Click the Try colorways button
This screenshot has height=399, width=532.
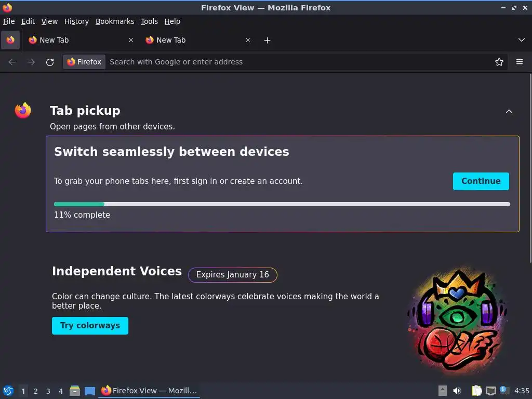pyautogui.click(x=90, y=326)
